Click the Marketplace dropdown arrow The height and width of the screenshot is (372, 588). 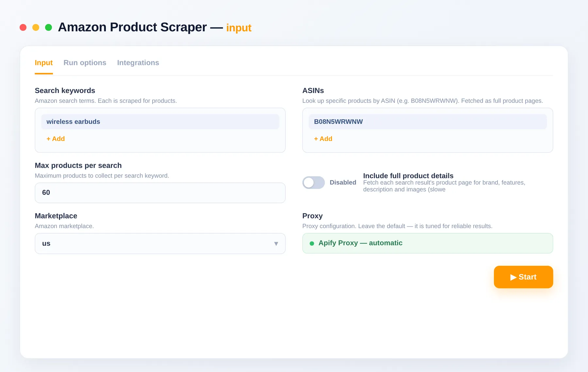pos(276,244)
